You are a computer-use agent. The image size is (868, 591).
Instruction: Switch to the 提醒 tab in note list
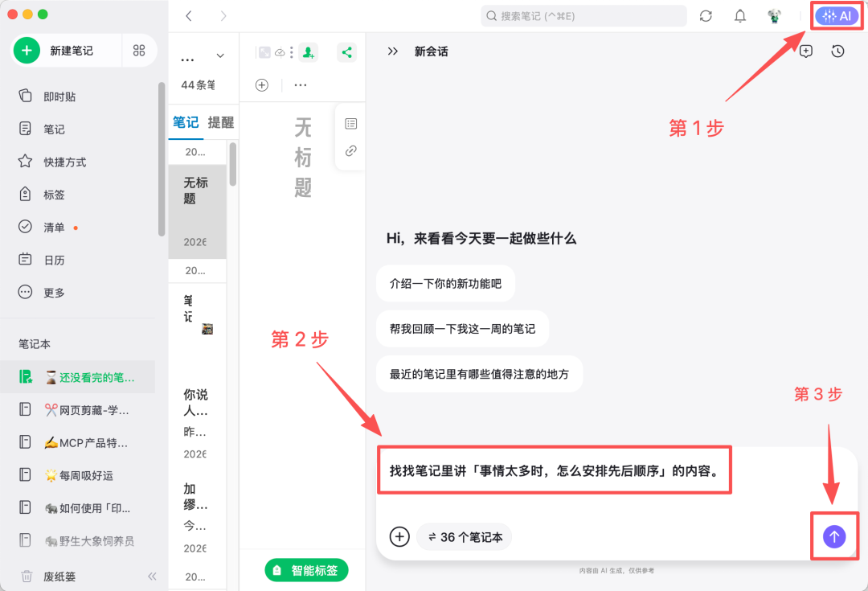click(221, 122)
